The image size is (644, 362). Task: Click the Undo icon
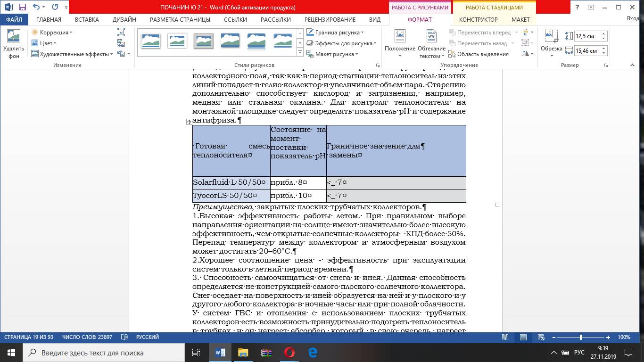coord(37,7)
